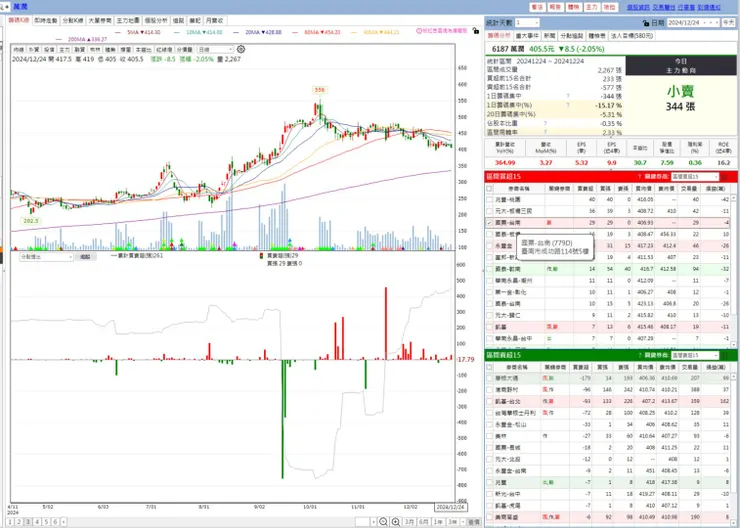The height and width of the screenshot is (528, 740).
Task: Click the page-scroll arrow after page 6
Action: click(x=63, y=522)
